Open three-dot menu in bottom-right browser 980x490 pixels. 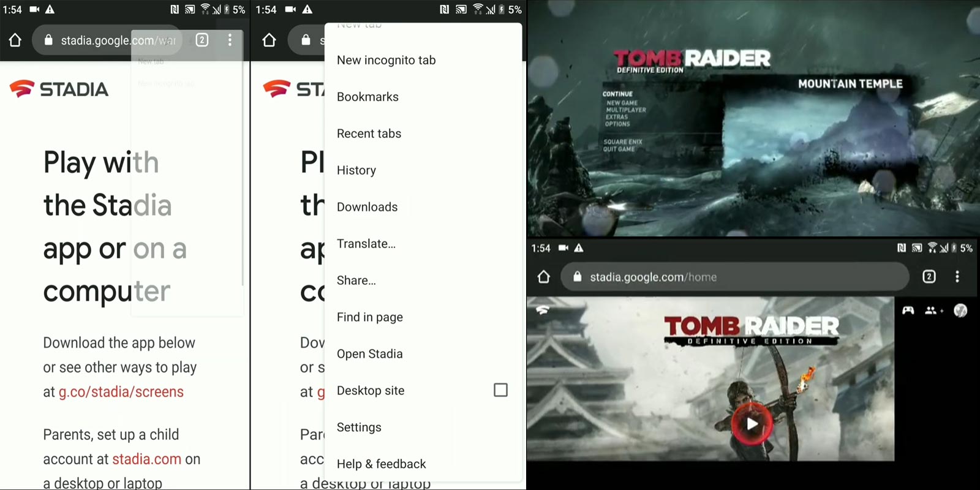tap(957, 277)
